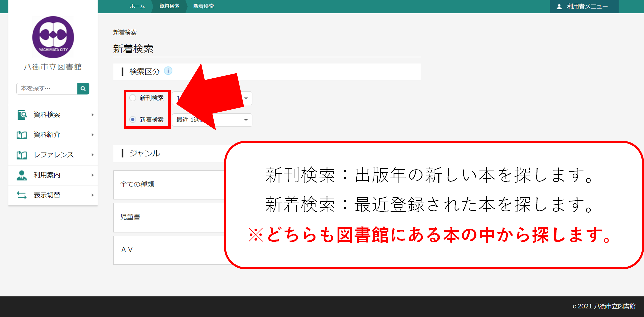This screenshot has height=317, width=644.
Task: Click the 表示切替 swap-arrows icon
Action: [x=22, y=195]
